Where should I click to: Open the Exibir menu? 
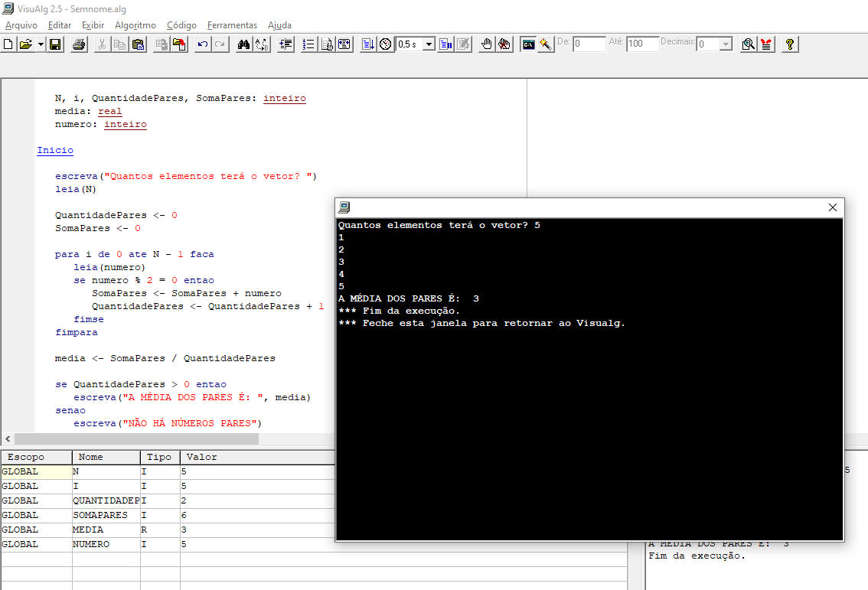[93, 25]
